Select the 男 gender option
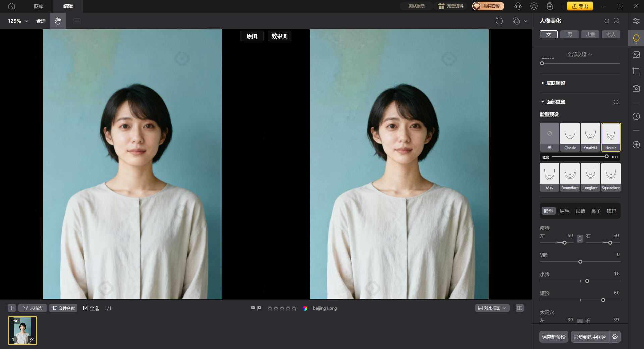The image size is (644, 349). pyautogui.click(x=569, y=34)
